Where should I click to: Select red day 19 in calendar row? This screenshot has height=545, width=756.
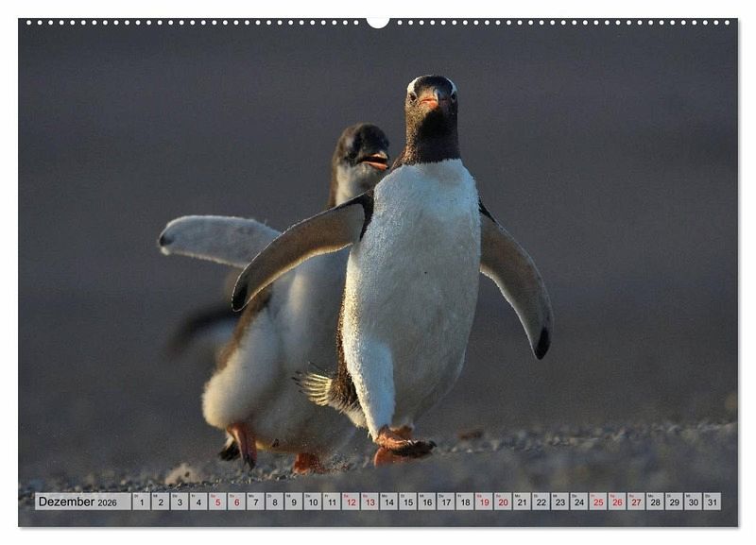click(x=484, y=502)
